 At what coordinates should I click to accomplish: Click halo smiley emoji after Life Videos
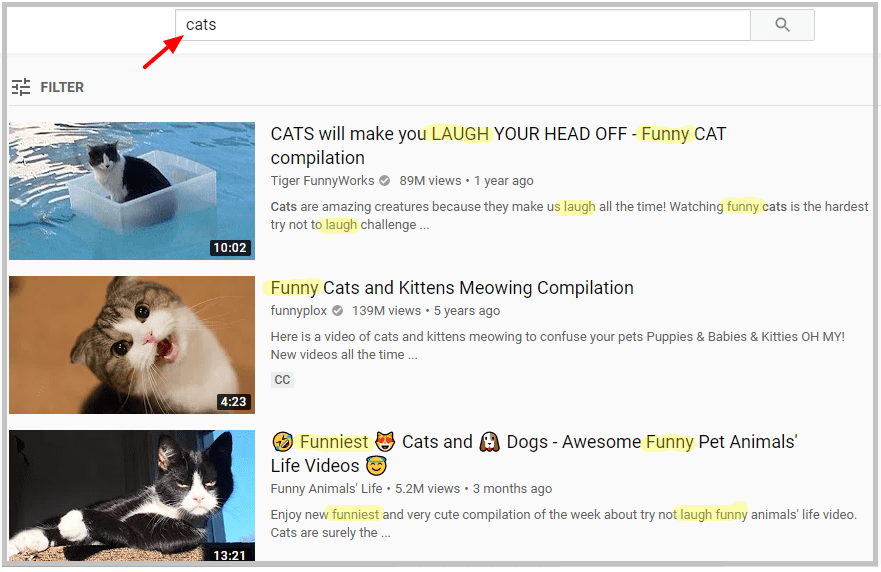376,466
